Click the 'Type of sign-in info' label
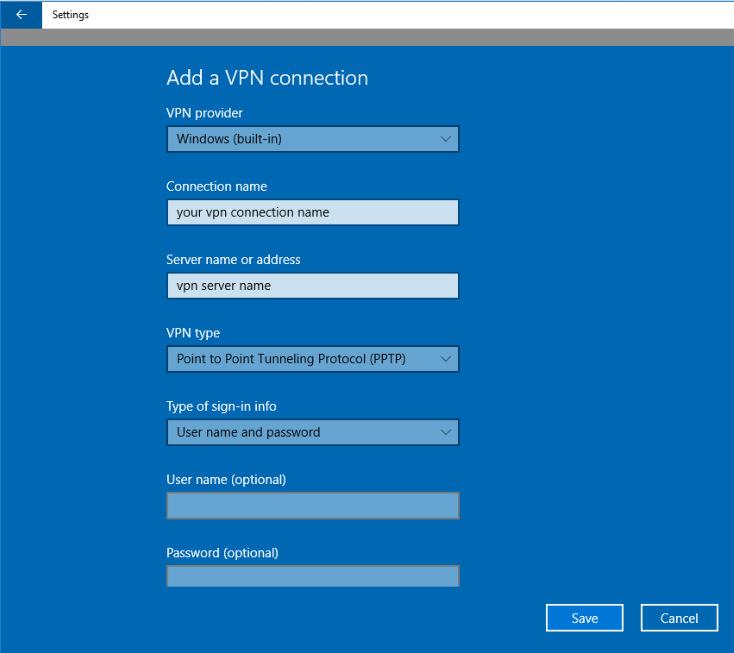Viewport: 734px width, 653px height. (221, 406)
